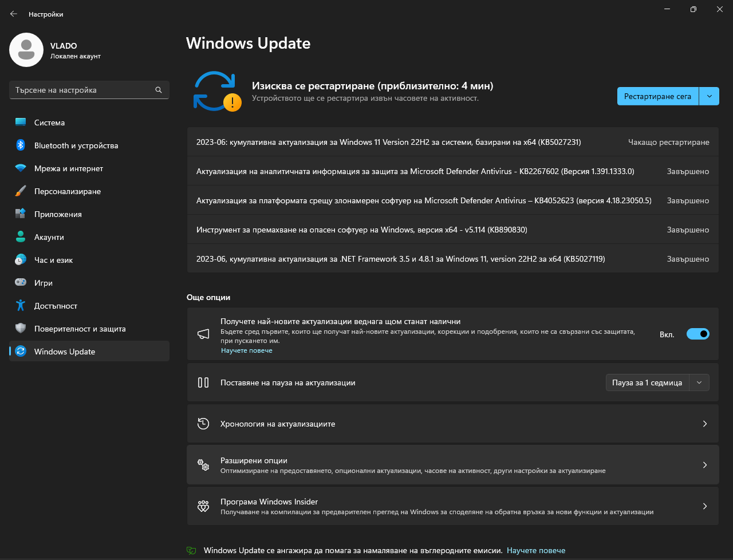Switch to the Персонализиране section
This screenshot has height=560, width=733.
pos(89,191)
